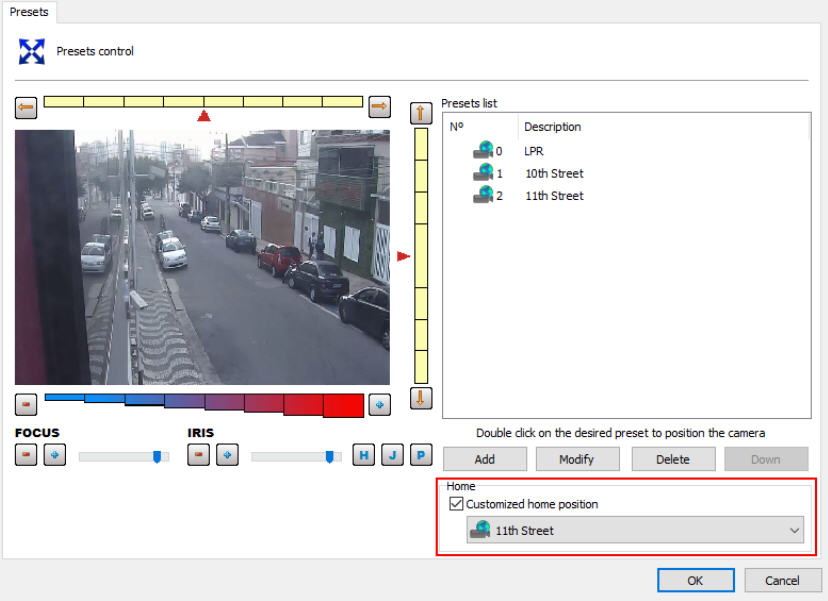Zoom out with the minus button below video
Viewport: 828px width, 601px height.
tap(26, 405)
